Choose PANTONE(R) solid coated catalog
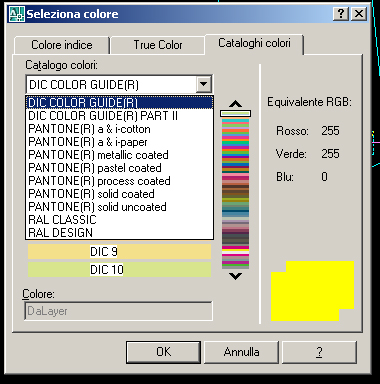Viewport: 380px width, 384px height. [120, 194]
